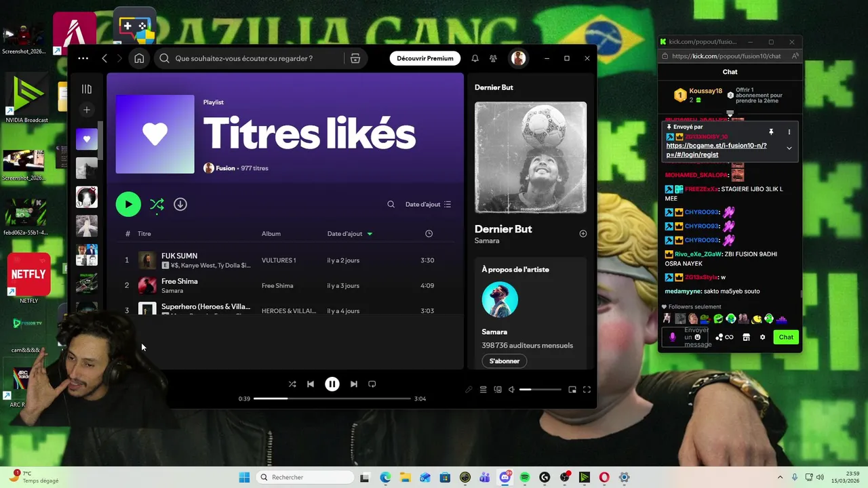Screen dimensions: 868x488
Task: Open Kick chat settings gear
Action: click(x=762, y=337)
